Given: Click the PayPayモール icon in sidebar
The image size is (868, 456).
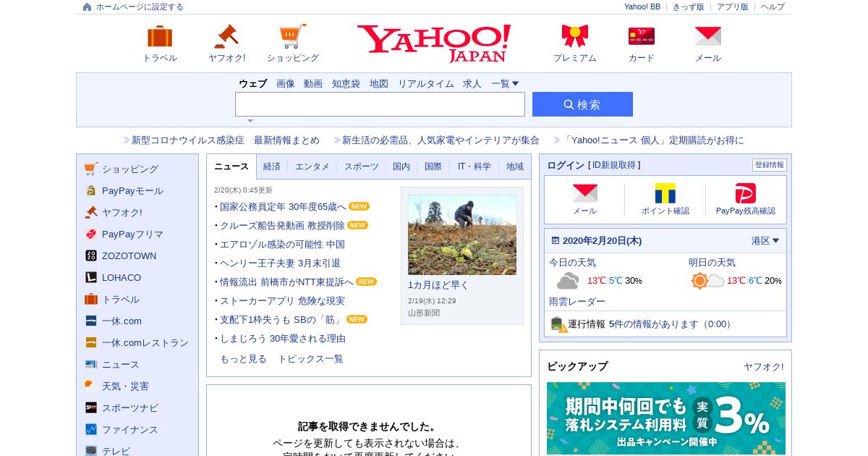Looking at the screenshot, I should (90, 190).
